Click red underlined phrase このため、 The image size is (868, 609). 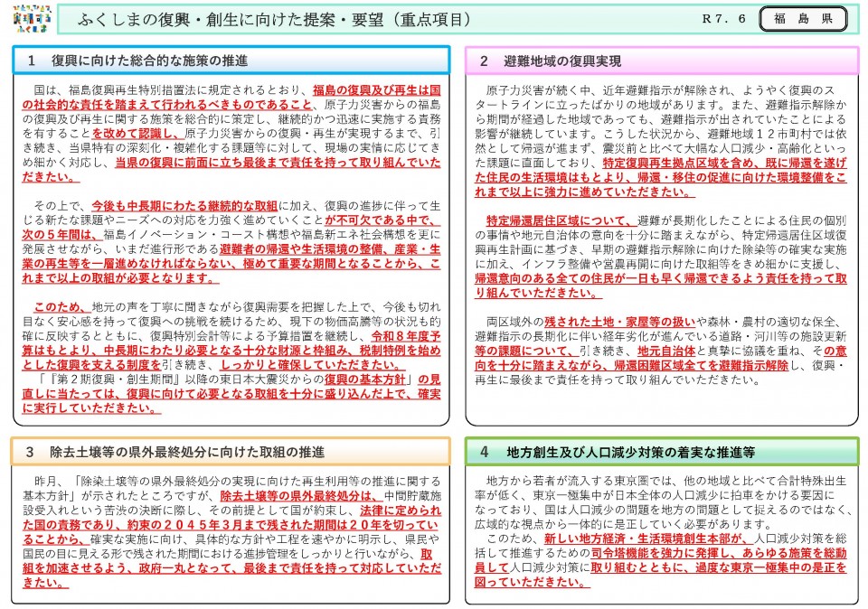click(62, 307)
